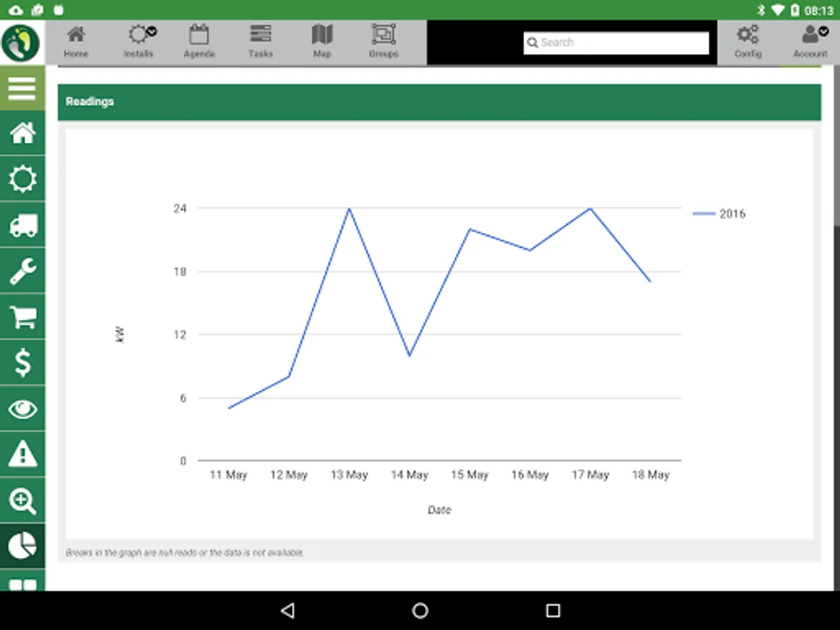Select the house icon in the sidebar

tap(22, 133)
